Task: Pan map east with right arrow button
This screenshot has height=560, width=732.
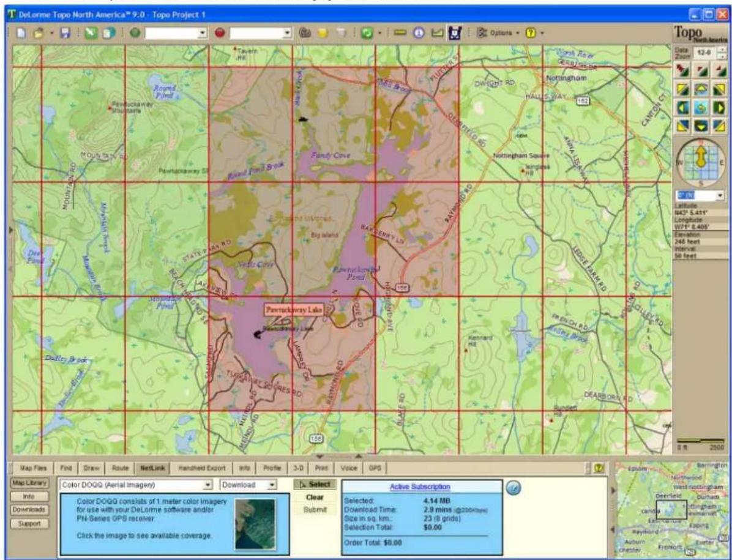Action: [x=719, y=108]
